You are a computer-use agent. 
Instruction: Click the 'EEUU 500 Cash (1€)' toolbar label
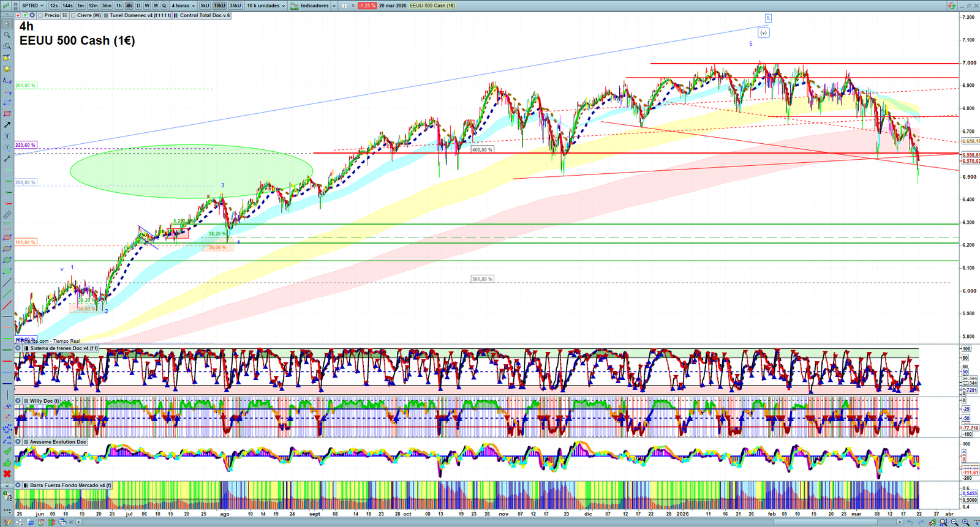(x=432, y=6)
